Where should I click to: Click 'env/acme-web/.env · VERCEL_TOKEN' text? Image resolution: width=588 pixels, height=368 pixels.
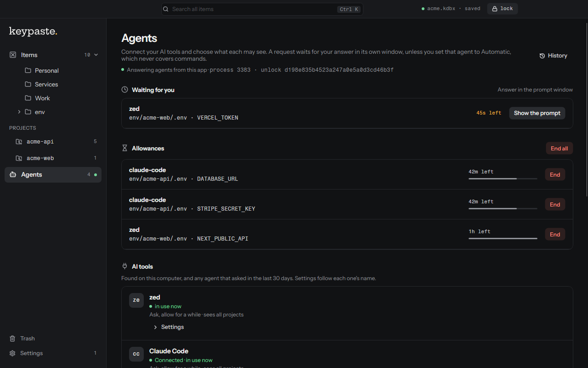tap(184, 118)
